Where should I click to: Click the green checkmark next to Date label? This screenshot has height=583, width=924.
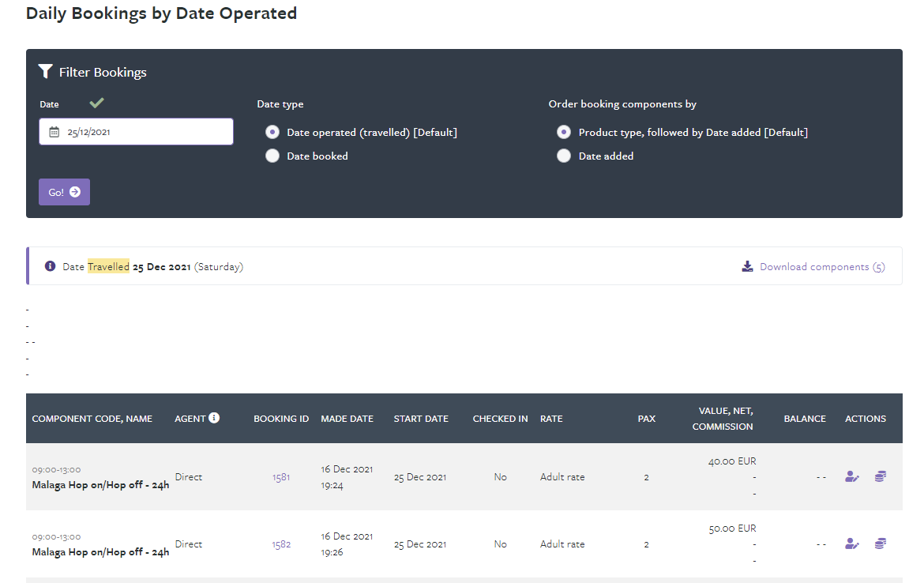coord(96,103)
